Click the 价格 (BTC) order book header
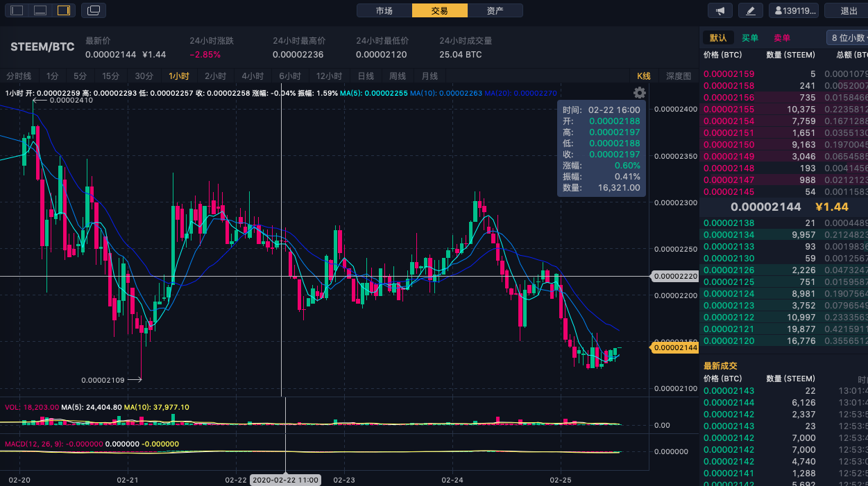 click(722, 55)
